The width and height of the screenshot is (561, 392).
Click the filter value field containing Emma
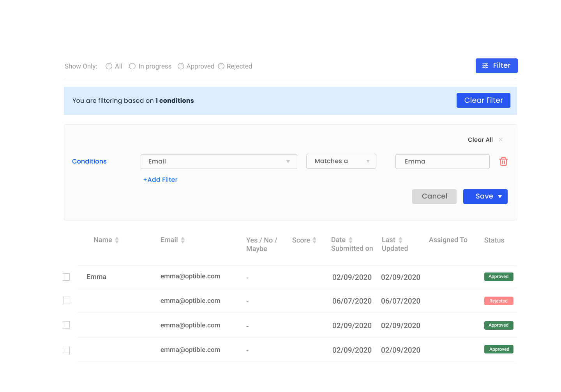442,162
